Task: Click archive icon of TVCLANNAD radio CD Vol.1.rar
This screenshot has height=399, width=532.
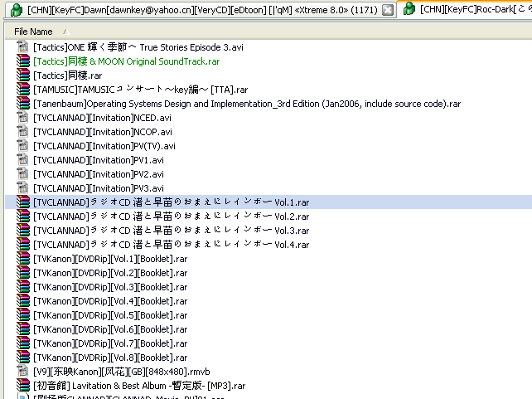Action: (22, 202)
